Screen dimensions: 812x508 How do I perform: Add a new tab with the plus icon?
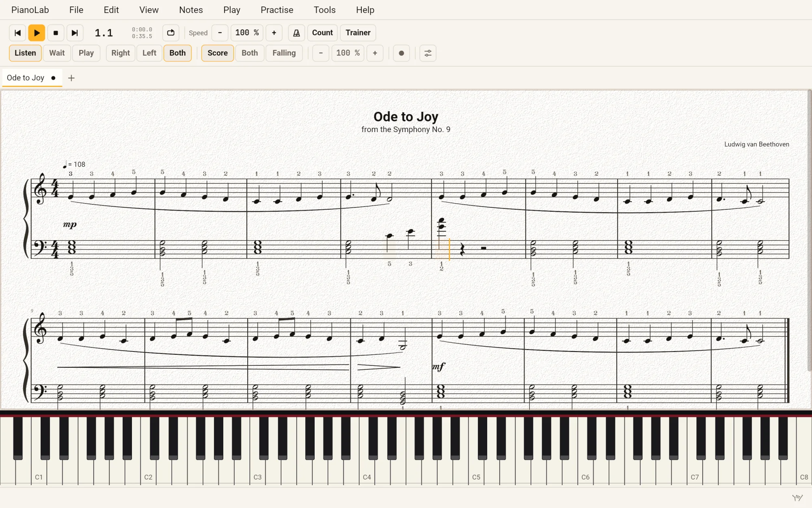point(71,78)
